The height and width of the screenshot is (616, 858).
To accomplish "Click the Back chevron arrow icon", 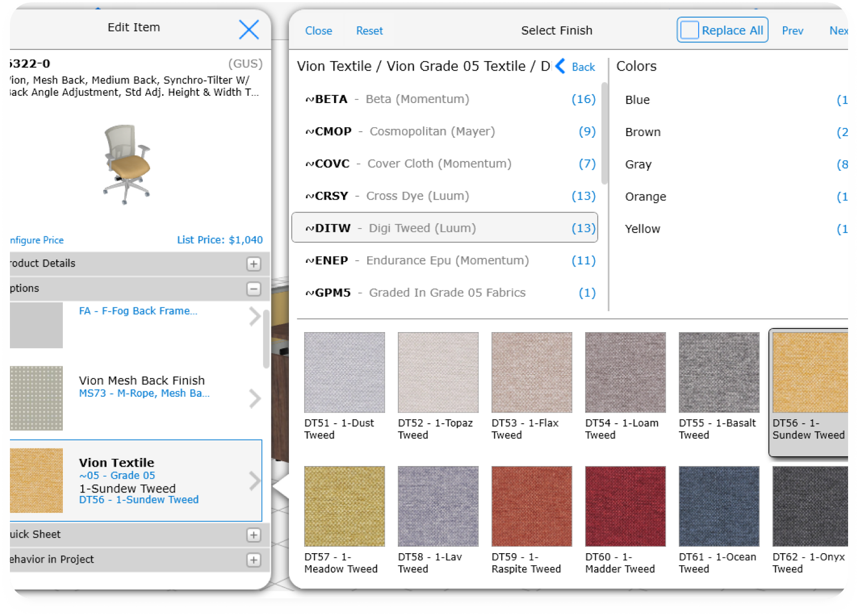I will (x=560, y=66).
